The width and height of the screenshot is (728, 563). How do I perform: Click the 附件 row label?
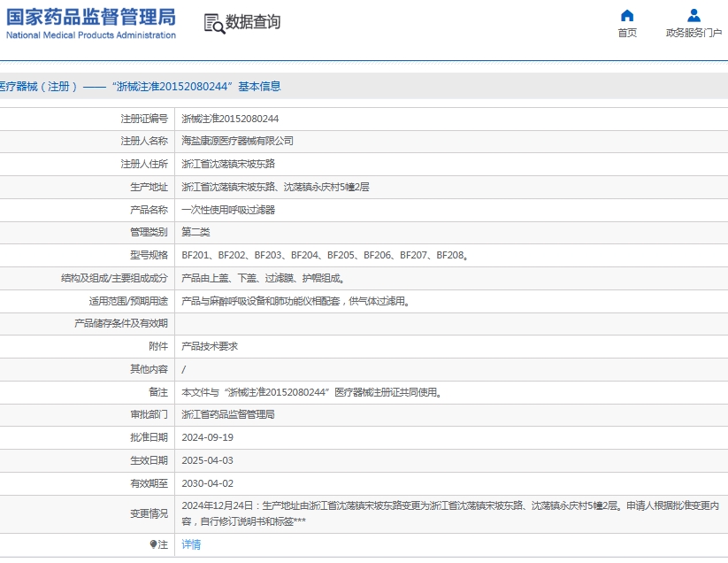157,346
